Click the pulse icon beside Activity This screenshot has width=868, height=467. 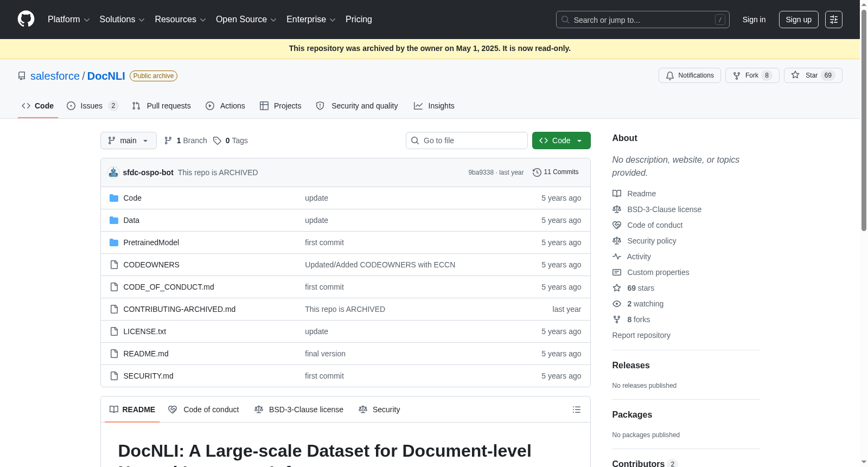point(617,257)
